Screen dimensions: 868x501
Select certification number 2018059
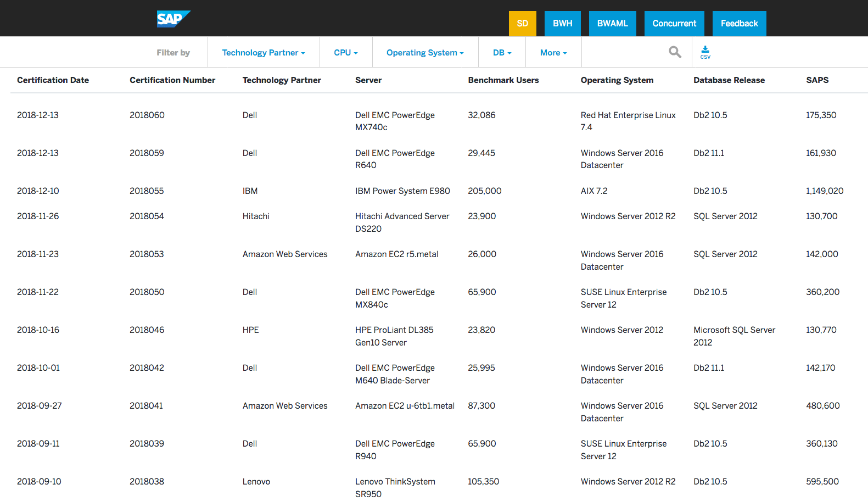(x=147, y=153)
